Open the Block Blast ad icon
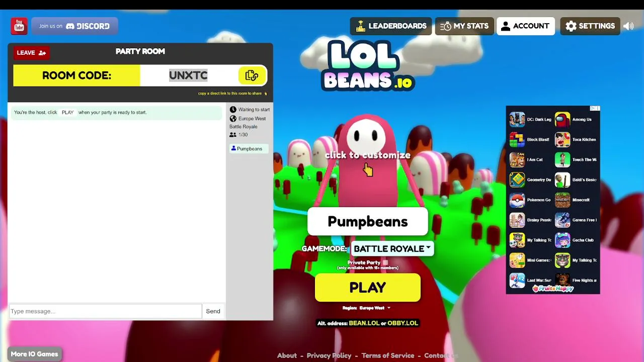Image resolution: width=644 pixels, height=362 pixels. click(x=517, y=140)
